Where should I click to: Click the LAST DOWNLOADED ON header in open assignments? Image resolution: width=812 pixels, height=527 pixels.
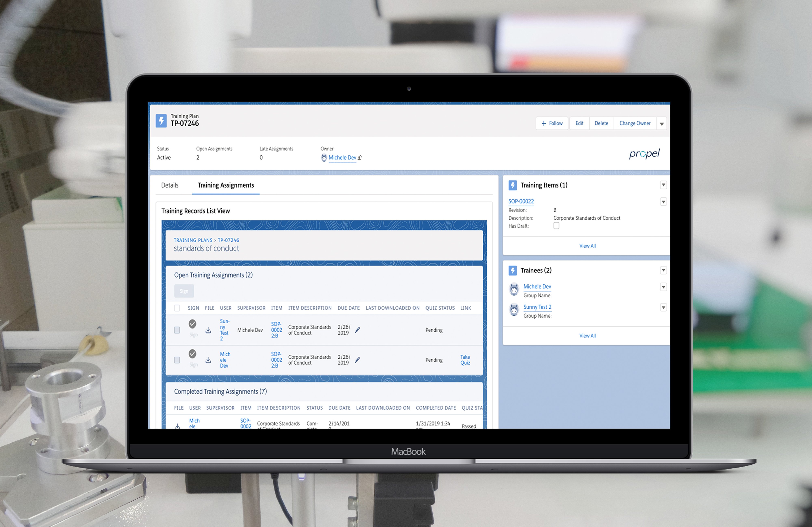tap(392, 308)
